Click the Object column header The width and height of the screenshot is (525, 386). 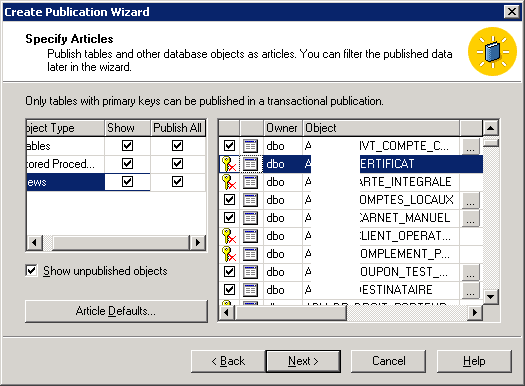pos(381,128)
